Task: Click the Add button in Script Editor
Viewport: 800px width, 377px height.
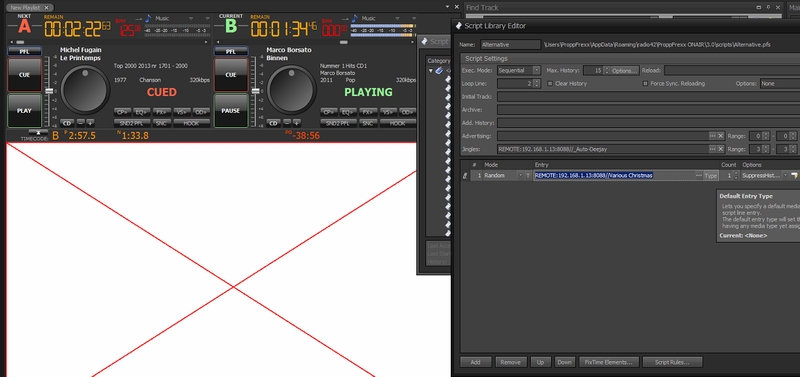Action: coord(476,362)
